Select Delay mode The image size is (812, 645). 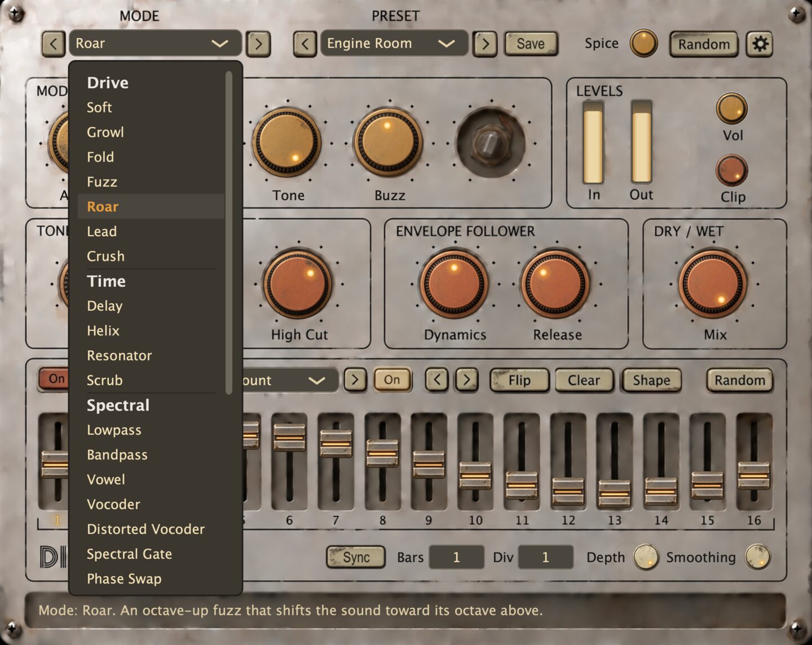[x=151, y=306]
